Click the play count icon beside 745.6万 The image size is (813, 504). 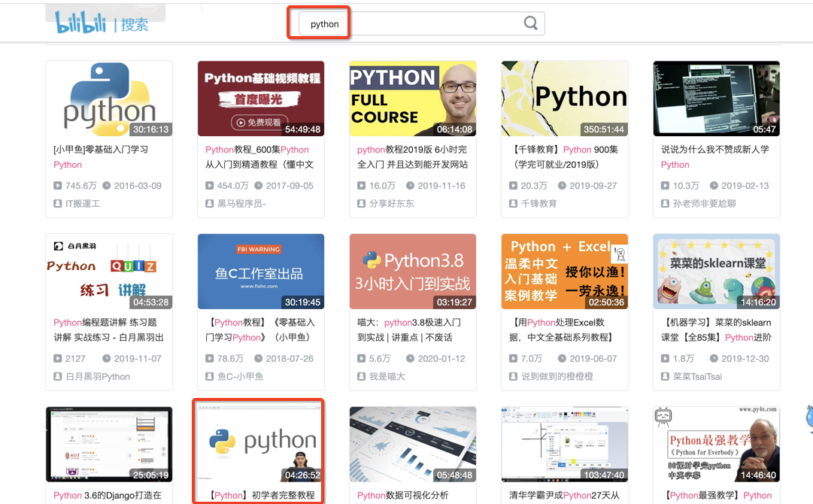pyautogui.click(x=58, y=186)
